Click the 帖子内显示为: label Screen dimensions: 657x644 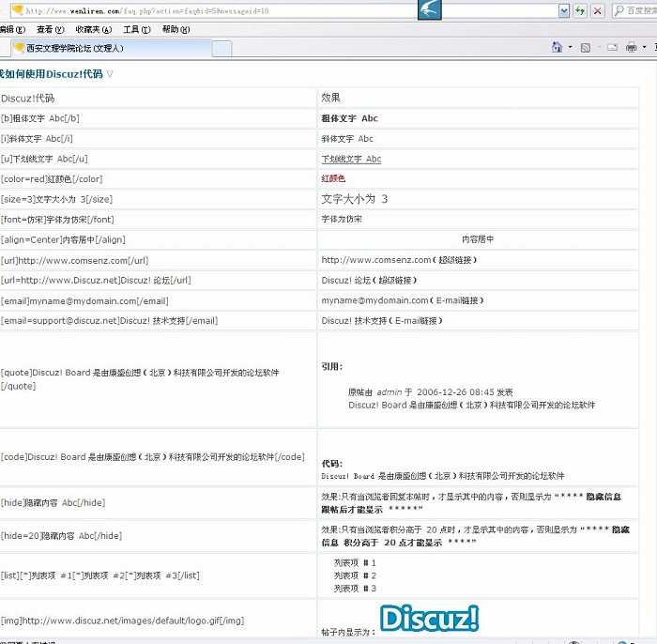pyautogui.click(x=348, y=632)
